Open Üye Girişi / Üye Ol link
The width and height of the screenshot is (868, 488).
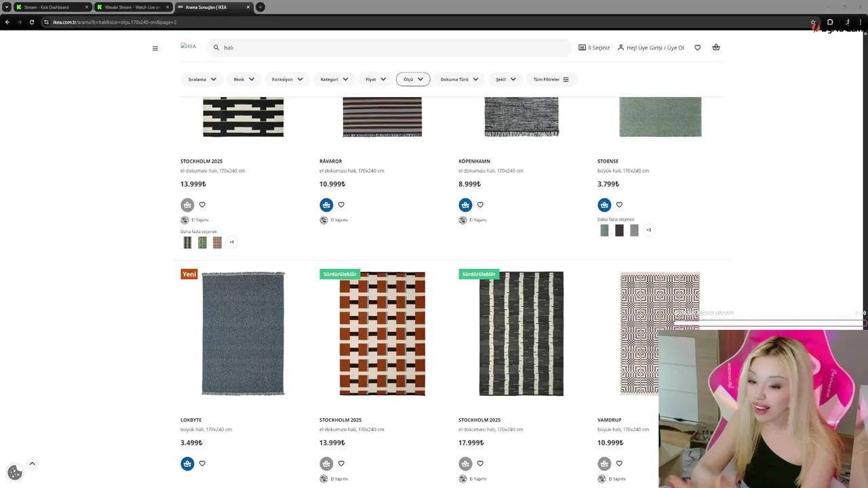[x=651, y=47]
